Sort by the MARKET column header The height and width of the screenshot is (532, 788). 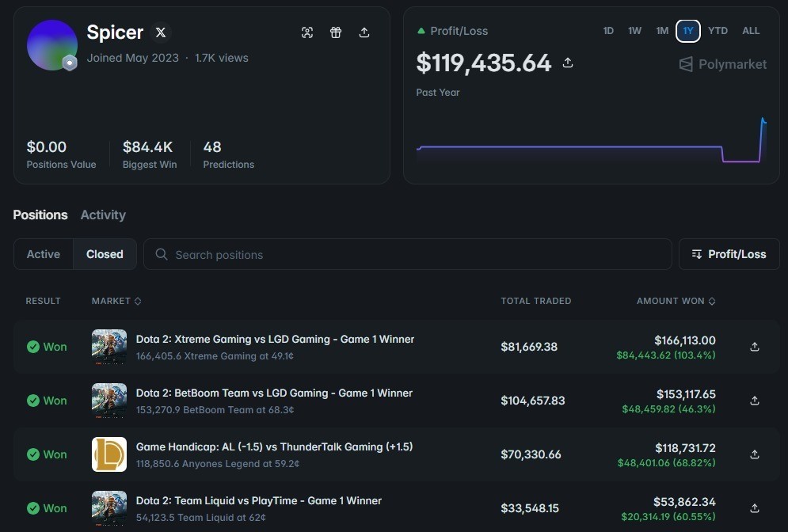[116, 301]
